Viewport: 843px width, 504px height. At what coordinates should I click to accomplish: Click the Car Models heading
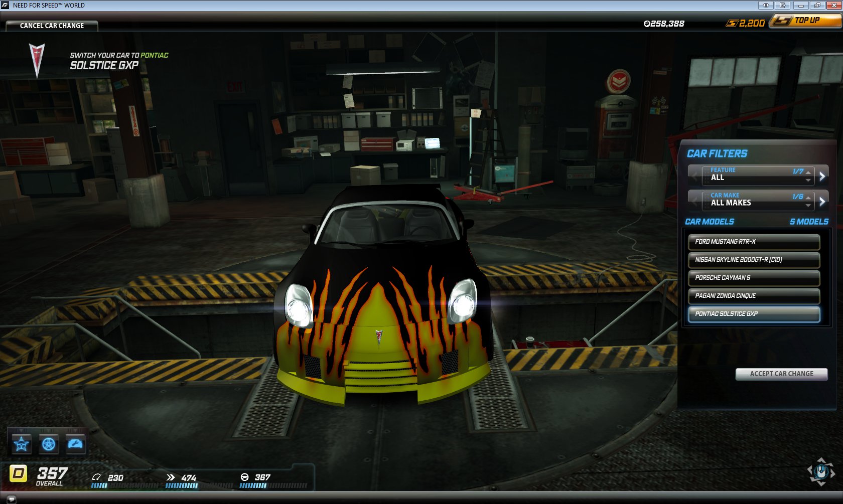click(710, 222)
